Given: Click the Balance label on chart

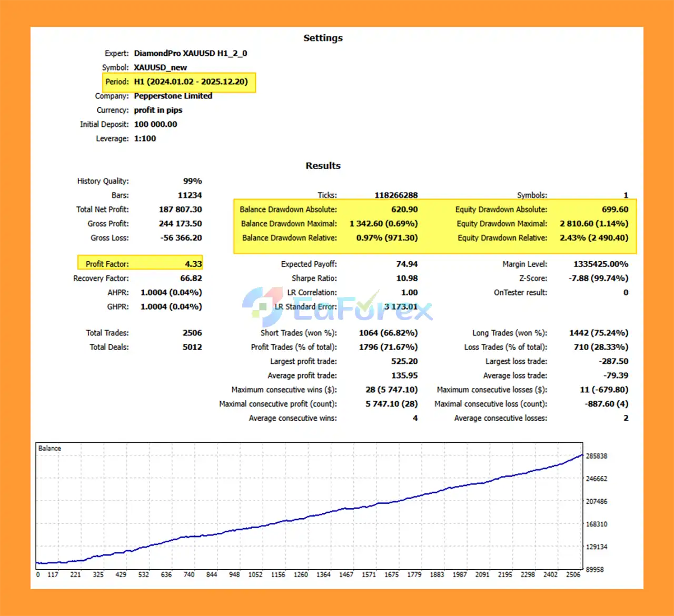Looking at the screenshot, I should (x=49, y=448).
